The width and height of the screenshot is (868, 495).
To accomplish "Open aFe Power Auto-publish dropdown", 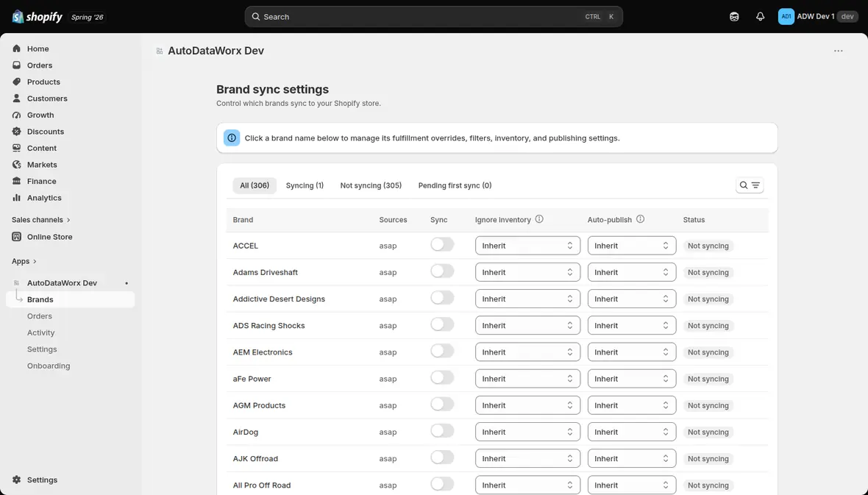I will 632,379.
